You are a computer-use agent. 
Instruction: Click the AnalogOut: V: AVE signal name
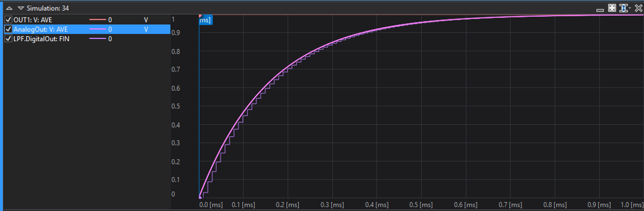[x=41, y=29]
